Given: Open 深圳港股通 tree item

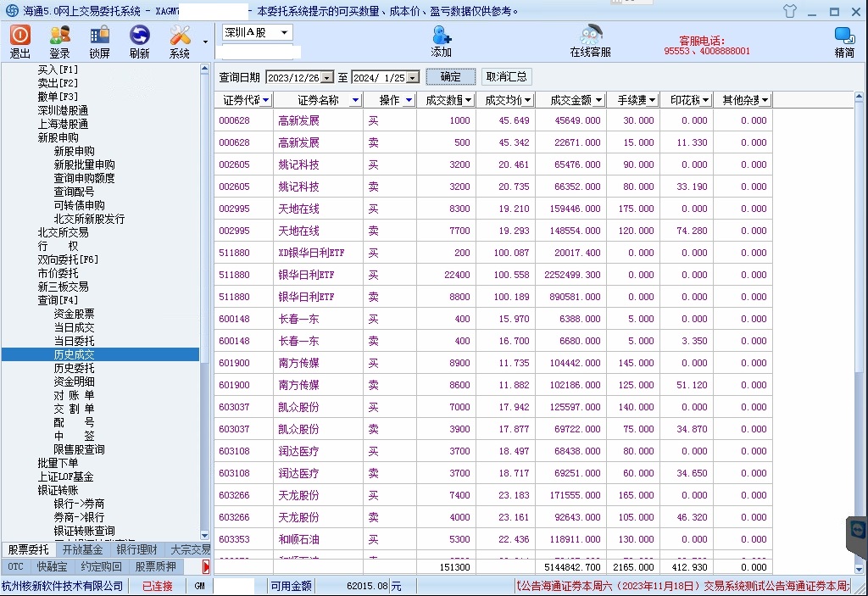Looking at the screenshot, I should 63,110.
